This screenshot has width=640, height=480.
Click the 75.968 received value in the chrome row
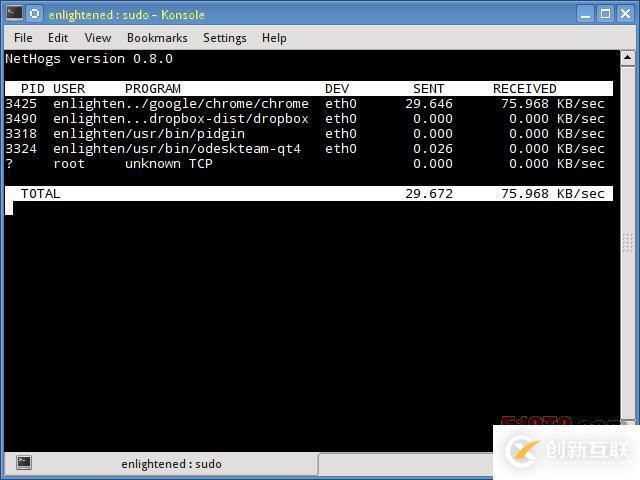coord(524,104)
